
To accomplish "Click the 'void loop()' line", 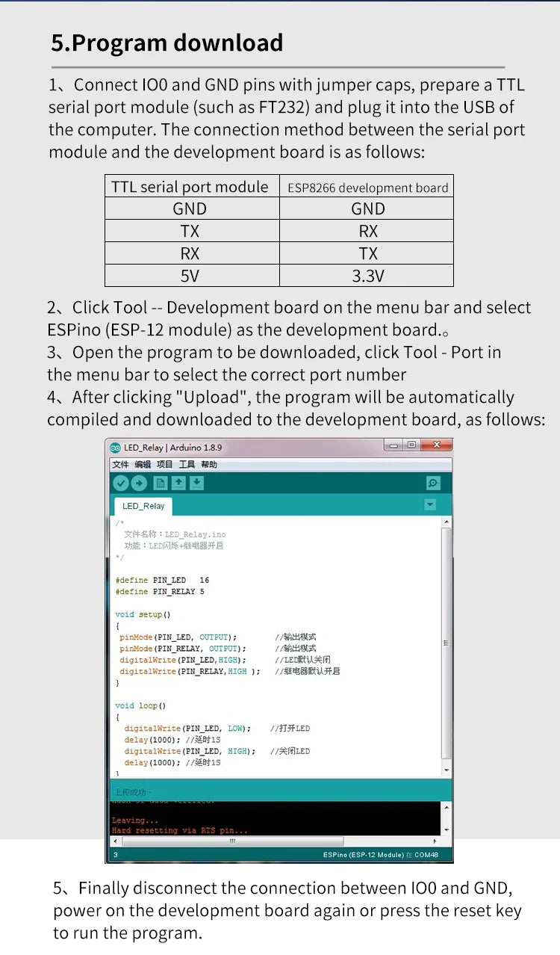I will 140,705.
